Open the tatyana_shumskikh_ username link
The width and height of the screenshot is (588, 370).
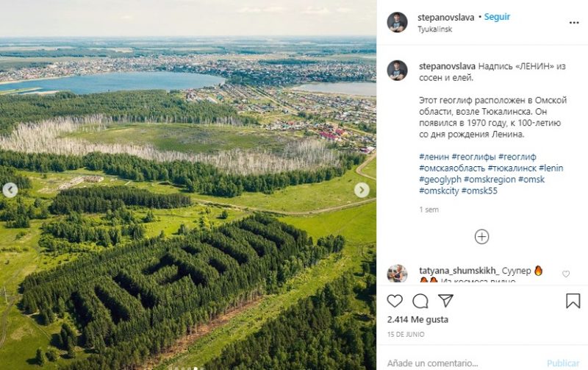coord(459,271)
